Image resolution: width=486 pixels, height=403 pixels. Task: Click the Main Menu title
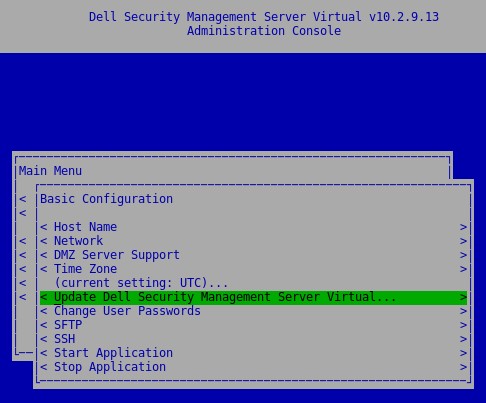(50, 171)
